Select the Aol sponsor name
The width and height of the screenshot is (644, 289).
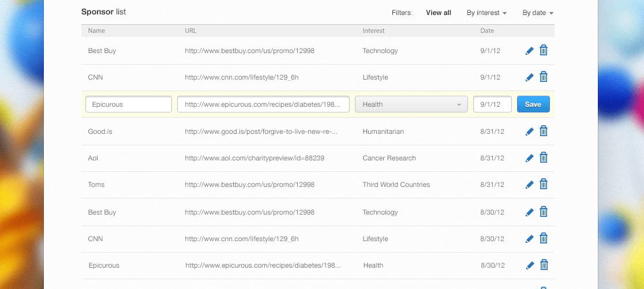tap(93, 158)
